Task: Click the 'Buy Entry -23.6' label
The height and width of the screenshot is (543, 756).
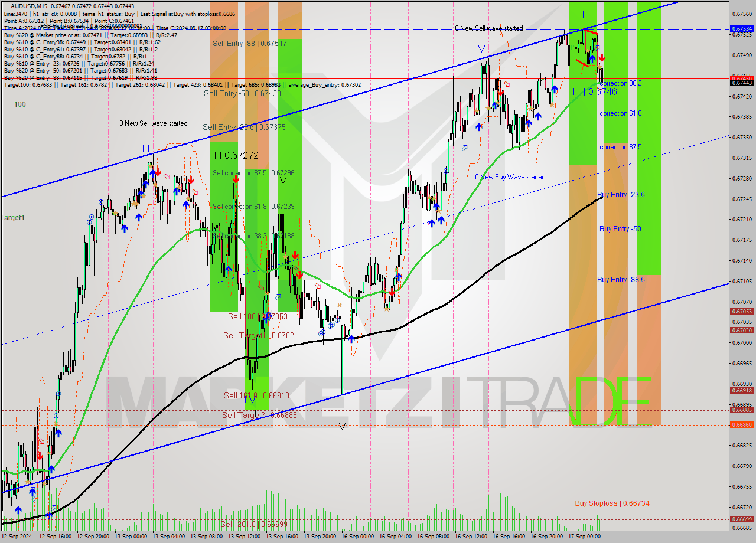Action: (x=621, y=195)
